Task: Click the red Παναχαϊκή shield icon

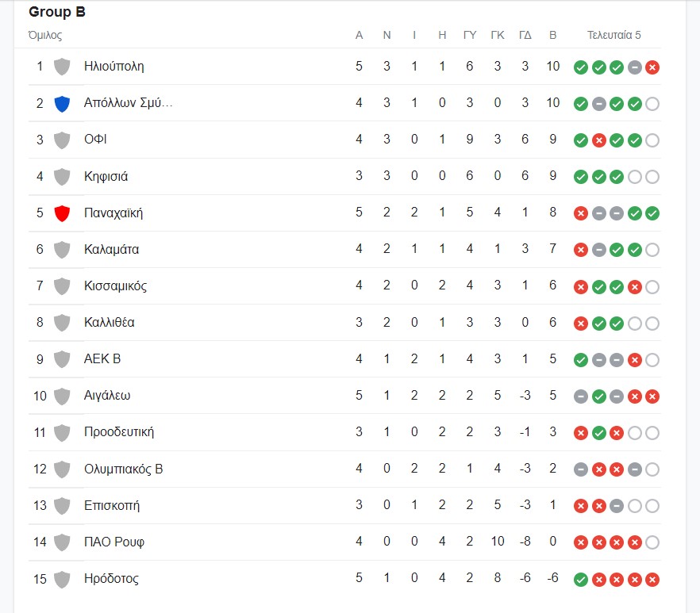Action: (x=62, y=213)
